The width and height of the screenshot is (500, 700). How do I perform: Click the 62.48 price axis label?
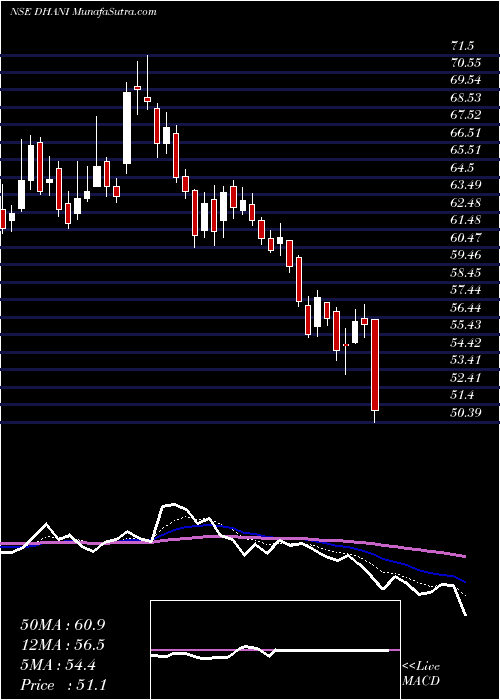pyautogui.click(x=466, y=203)
